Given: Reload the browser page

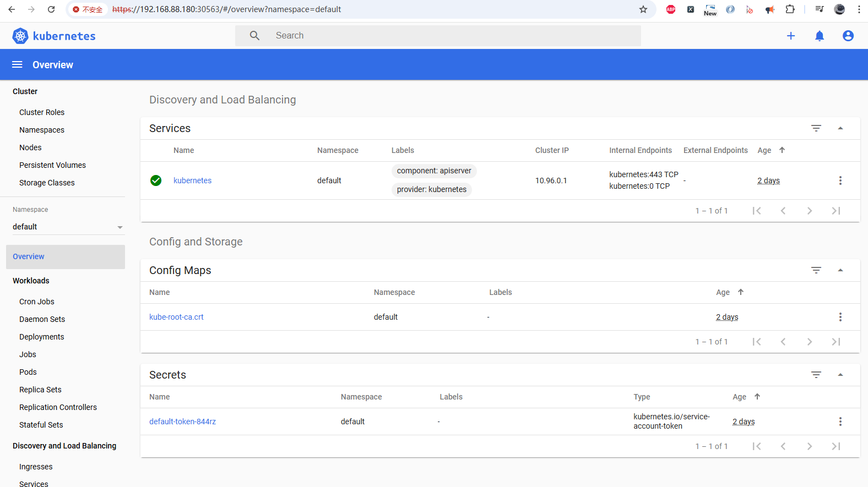Looking at the screenshot, I should coord(51,9).
